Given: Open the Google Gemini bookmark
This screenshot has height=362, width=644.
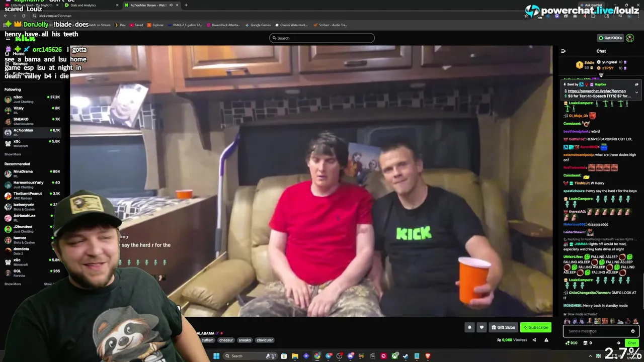Looking at the screenshot, I should [258, 25].
